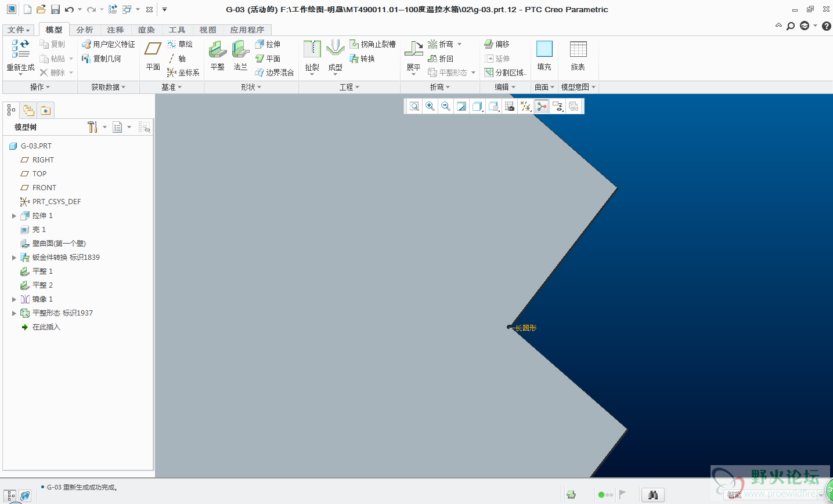Open the 族表 family table
Viewport: 833px width, 504px height.
578,56
